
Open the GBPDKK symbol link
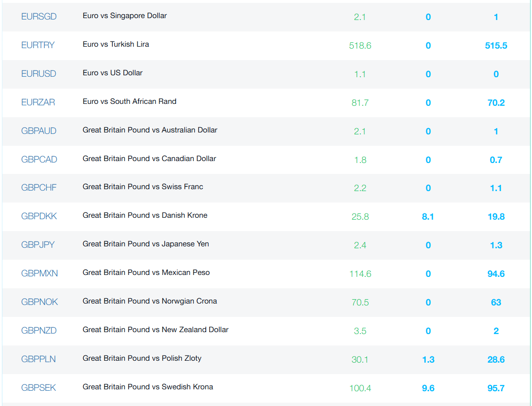39,216
